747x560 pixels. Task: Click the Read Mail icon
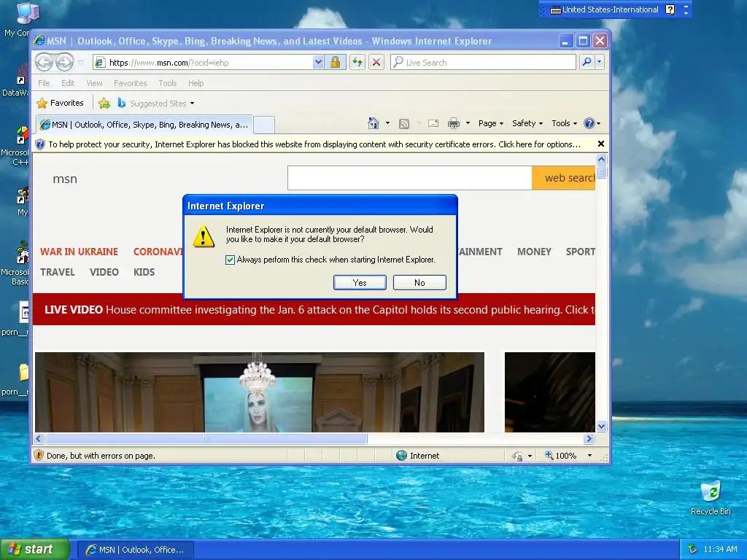click(x=433, y=124)
